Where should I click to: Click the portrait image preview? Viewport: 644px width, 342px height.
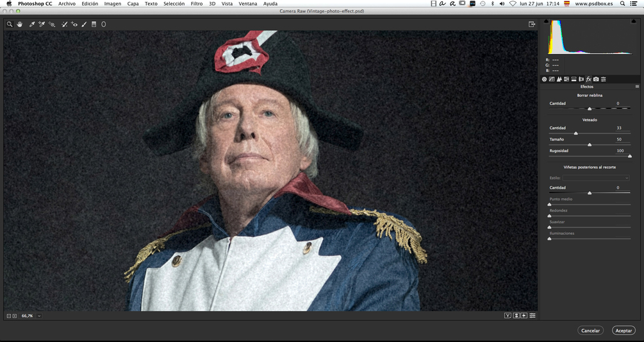270,171
